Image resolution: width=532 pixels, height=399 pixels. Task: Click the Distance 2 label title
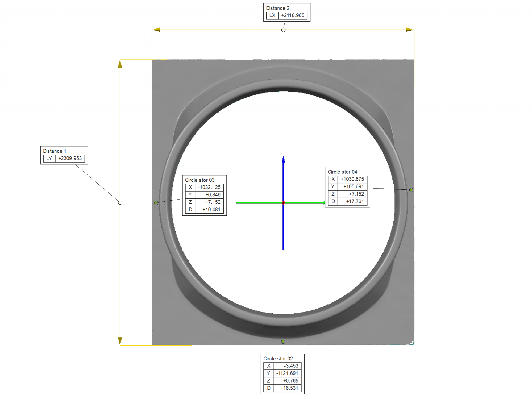(277, 8)
